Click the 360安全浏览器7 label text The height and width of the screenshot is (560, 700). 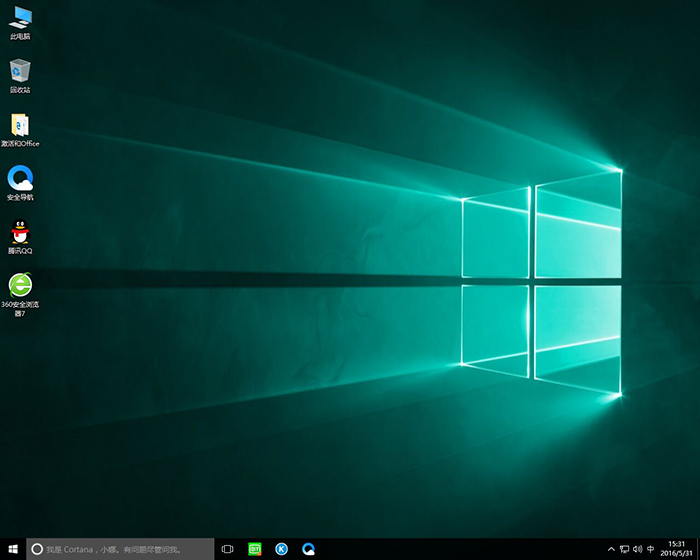point(20,307)
